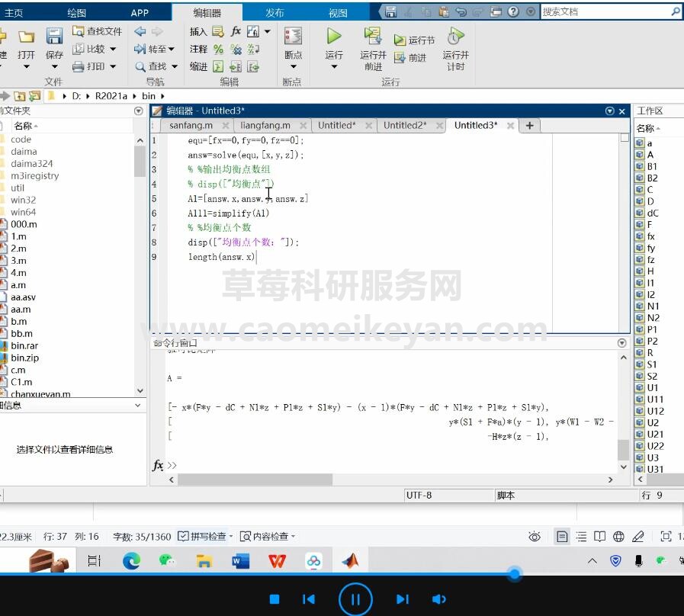Click the Save (保存) floppy disk icon
Viewport: 684px width, 616px height.
tap(54, 36)
